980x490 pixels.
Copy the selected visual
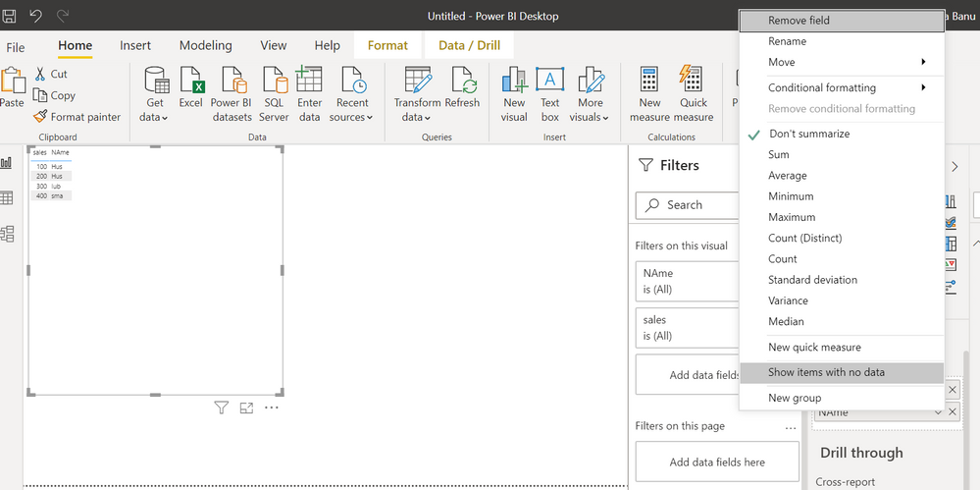(x=54, y=95)
